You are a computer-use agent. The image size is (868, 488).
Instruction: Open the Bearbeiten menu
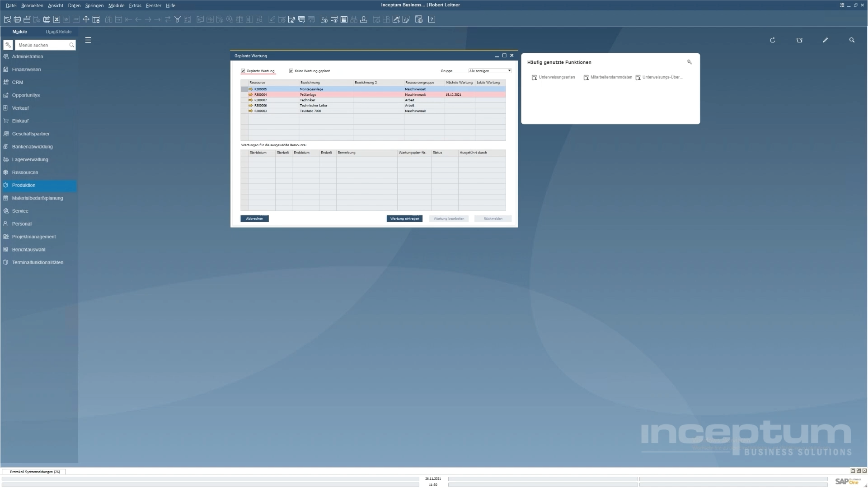32,5
